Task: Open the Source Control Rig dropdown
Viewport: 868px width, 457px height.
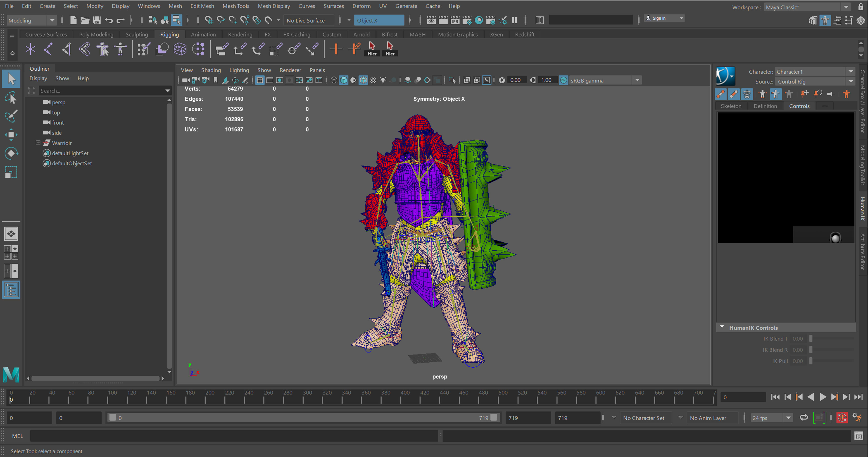Action: tap(815, 82)
